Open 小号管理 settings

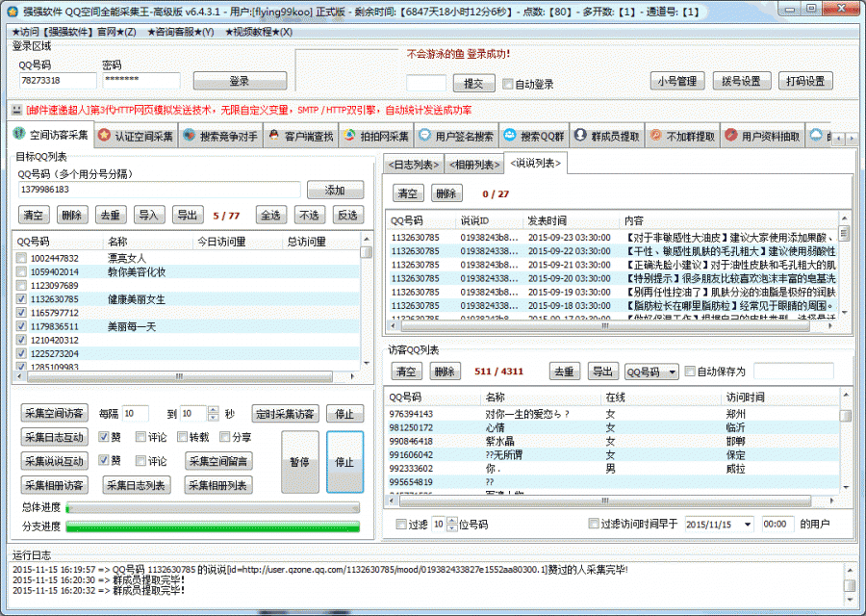click(677, 81)
